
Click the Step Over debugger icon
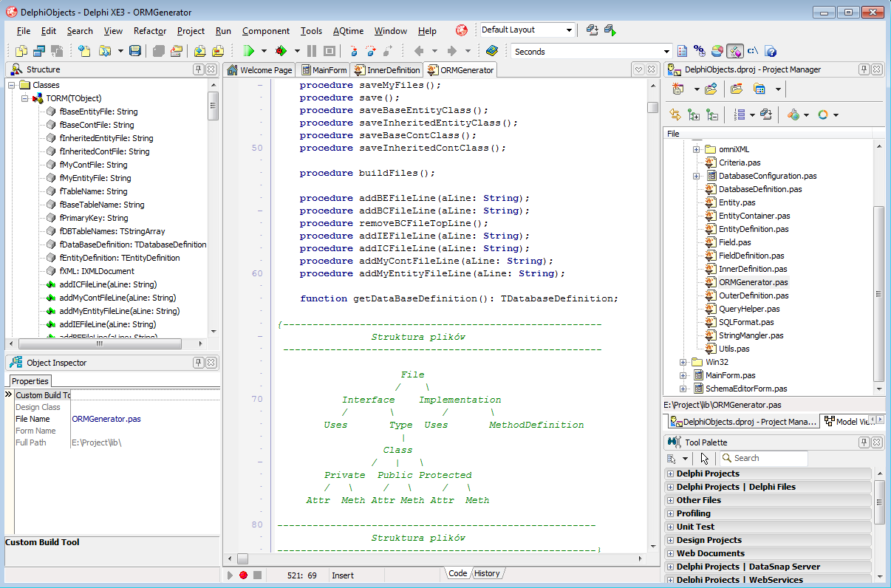click(x=371, y=51)
